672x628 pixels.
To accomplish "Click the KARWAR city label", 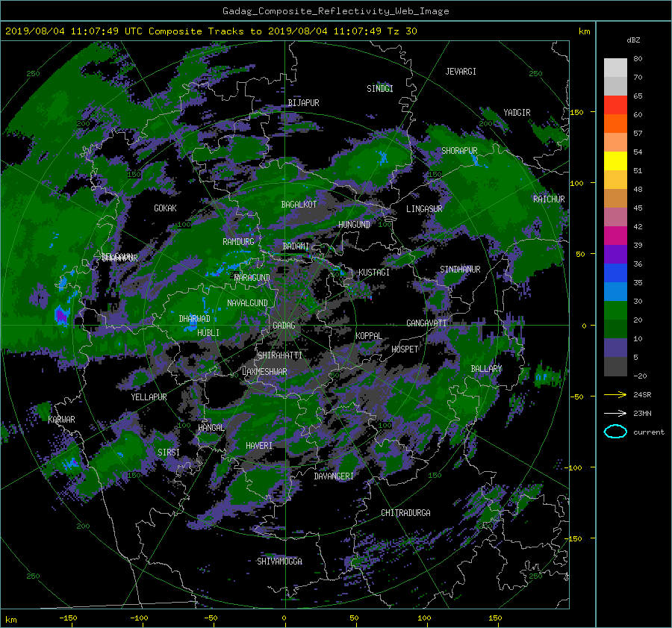I will click(61, 419).
